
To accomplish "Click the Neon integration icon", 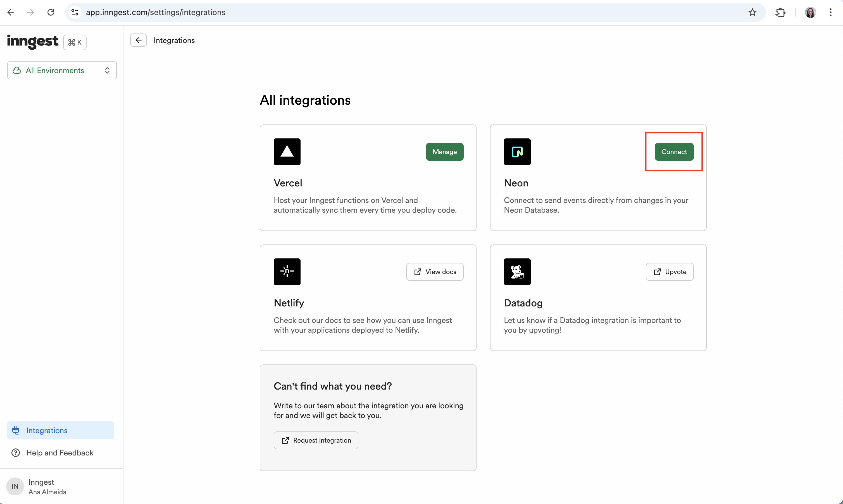I will 517,151.
